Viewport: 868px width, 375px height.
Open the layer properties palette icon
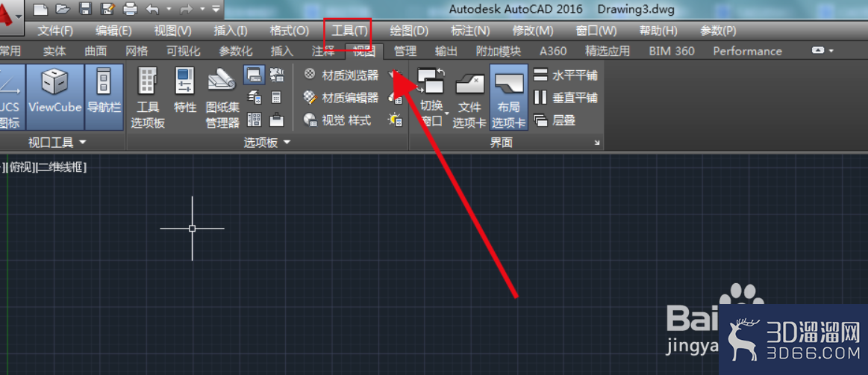254,98
